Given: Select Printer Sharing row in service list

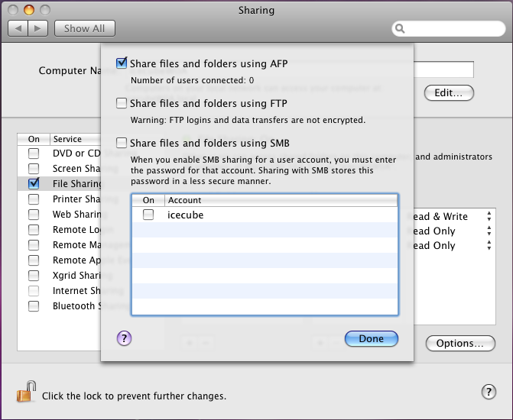Looking at the screenshot, I should [x=60, y=199].
